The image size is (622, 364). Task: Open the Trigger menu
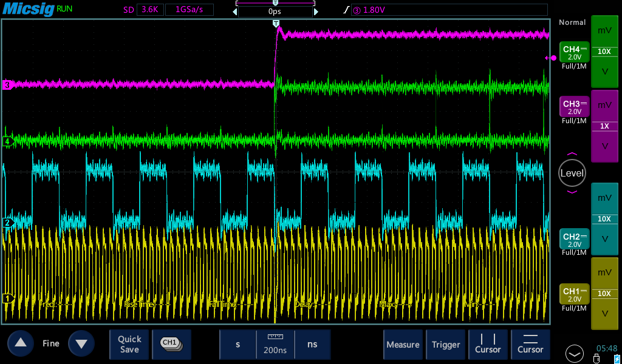[446, 344]
